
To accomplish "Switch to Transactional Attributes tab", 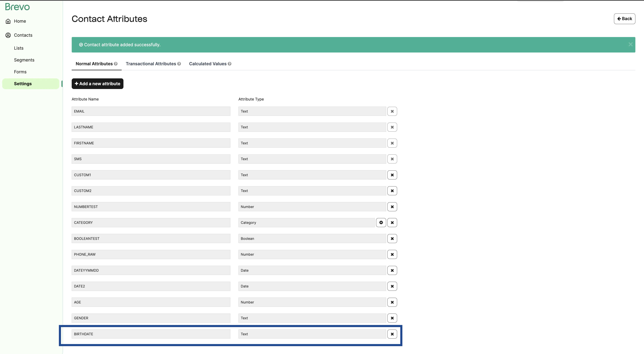I will click(x=151, y=64).
